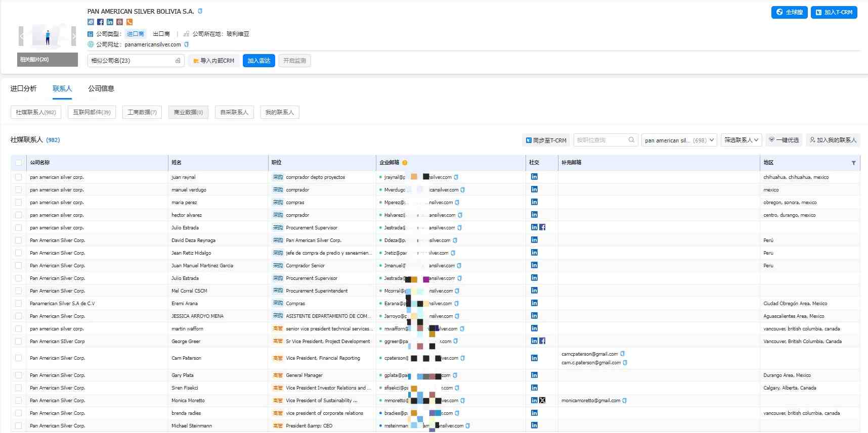The width and height of the screenshot is (868, 433).
Task: Click the 同步至T-CRM button
Action: tap(546, 140)
